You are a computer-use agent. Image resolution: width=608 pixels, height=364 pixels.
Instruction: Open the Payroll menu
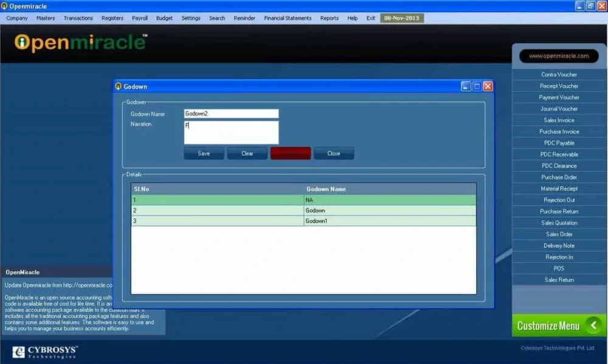click(140, 18)
